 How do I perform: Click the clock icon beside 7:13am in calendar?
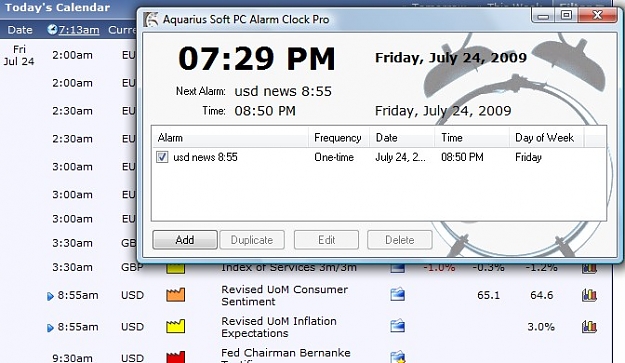(52, 29)
